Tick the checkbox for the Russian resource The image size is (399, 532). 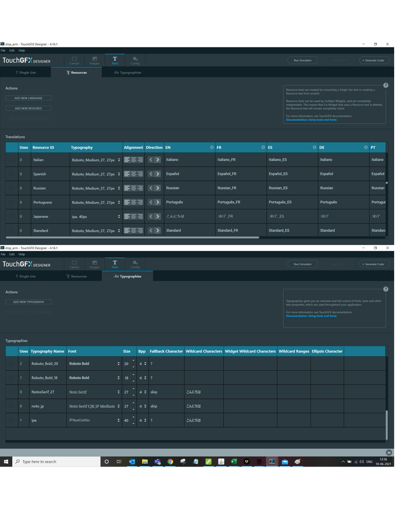coord(11,188)
